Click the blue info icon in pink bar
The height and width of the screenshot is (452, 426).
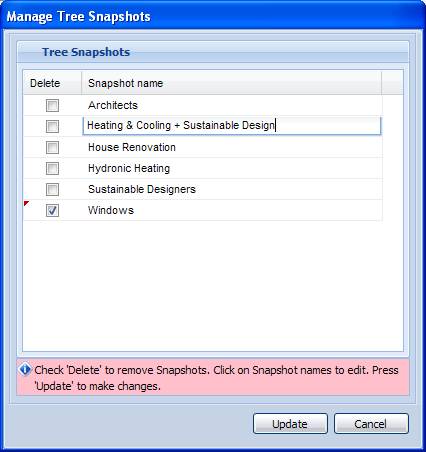pos(25,369)
